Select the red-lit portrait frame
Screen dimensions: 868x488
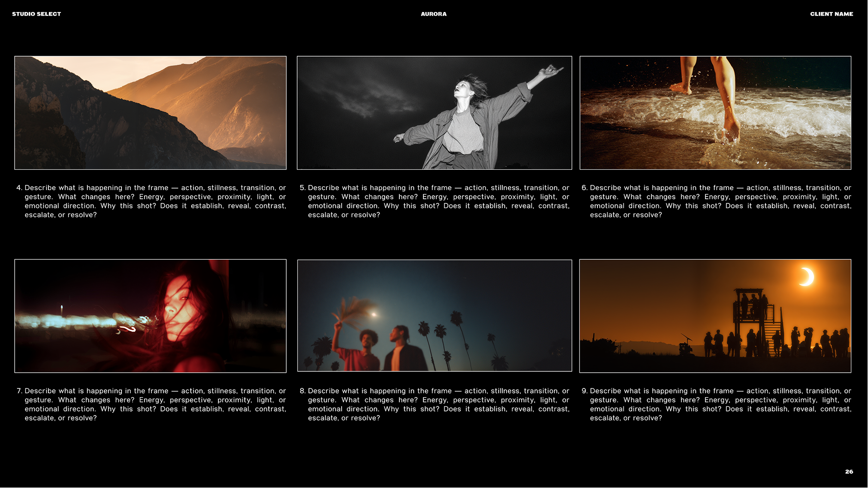151,316
